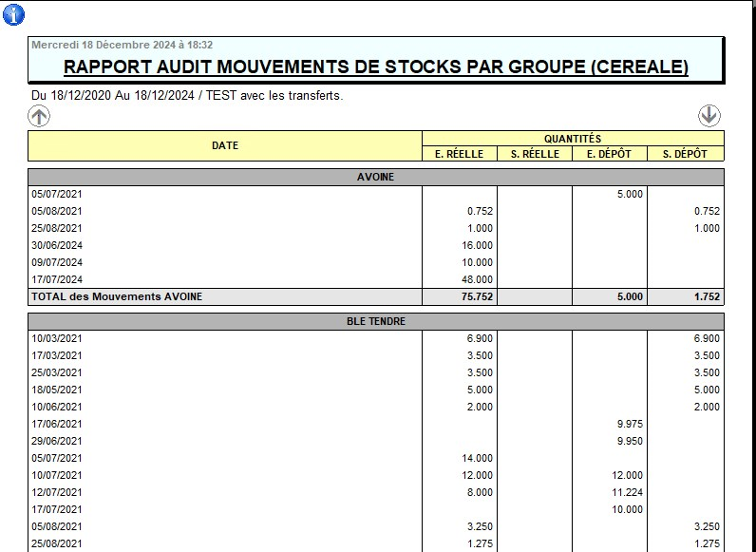
Task: Click the date range subtitle text
Action: pos(187,95)
